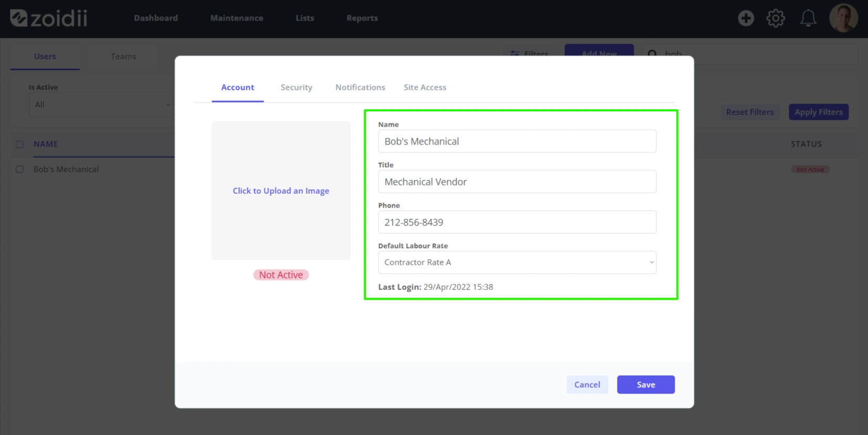868x435 pixels.
Task: Click the Not Active badge in dialog
Action: (281, 275)
